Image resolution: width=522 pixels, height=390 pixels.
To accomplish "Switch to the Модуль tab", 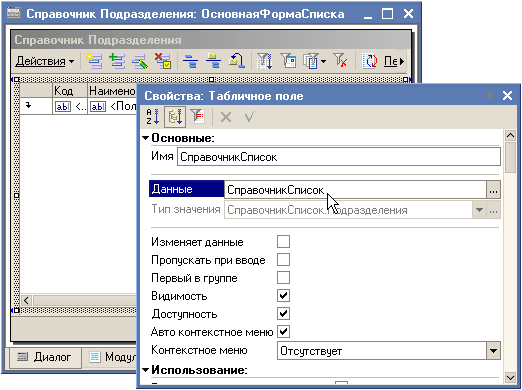I will point(113,357).
